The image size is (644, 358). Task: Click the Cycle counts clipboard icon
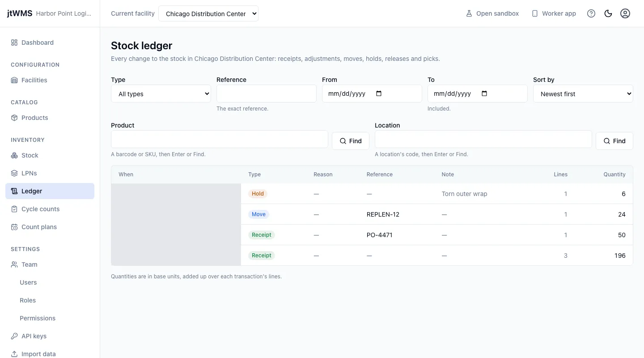pyautogui.click(x=14, y=209)
